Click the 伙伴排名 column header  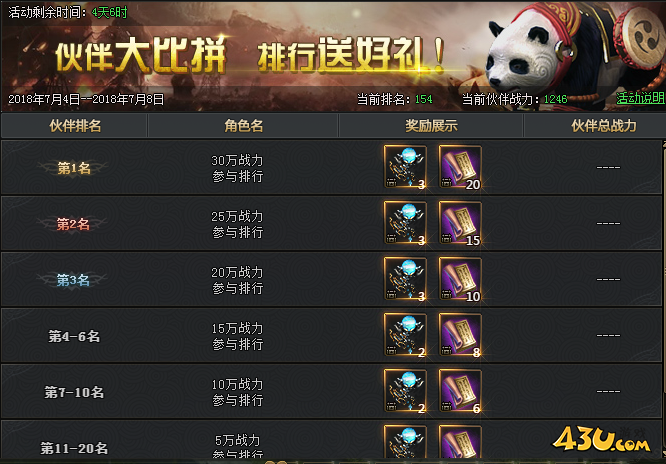click(75, 126)
